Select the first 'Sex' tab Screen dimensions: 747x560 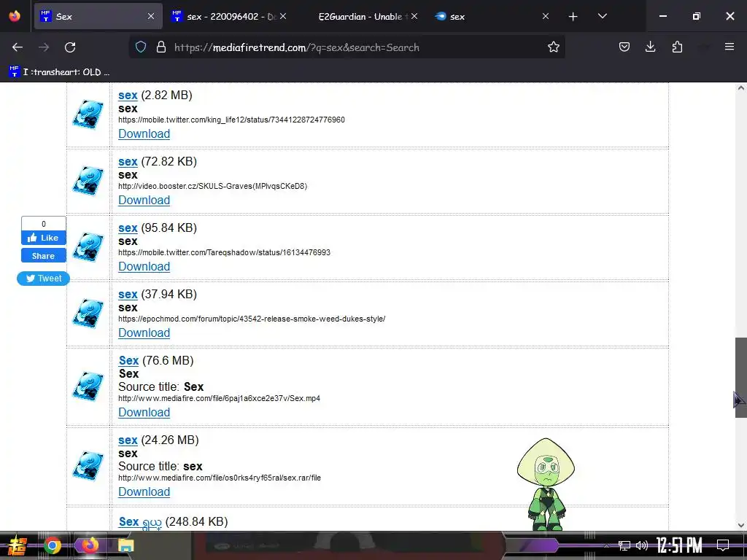[x=98, y=17]
